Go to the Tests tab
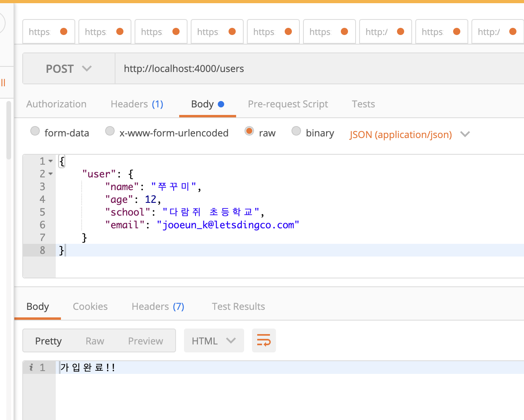This screenshot has width=524, height=420. [x=363, y=104]
